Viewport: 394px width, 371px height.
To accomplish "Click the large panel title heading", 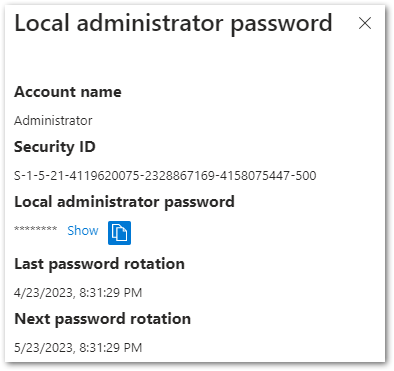I will coord(173,24).
